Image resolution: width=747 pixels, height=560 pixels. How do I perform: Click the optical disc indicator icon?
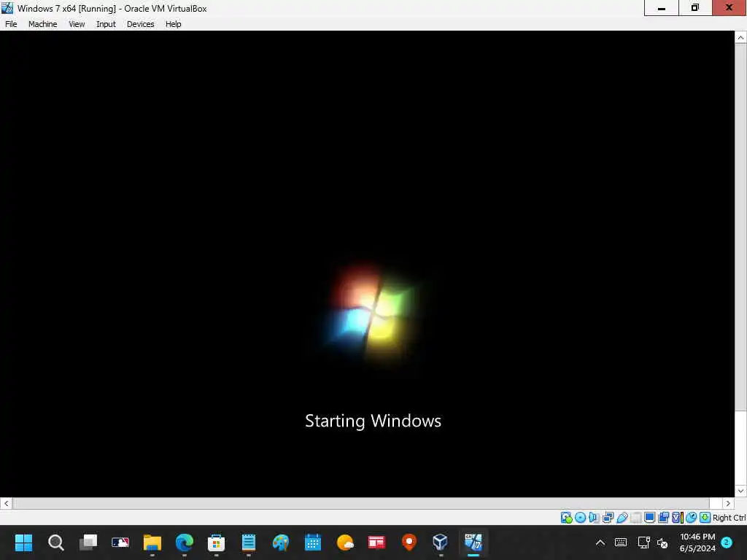coord(580,517)
